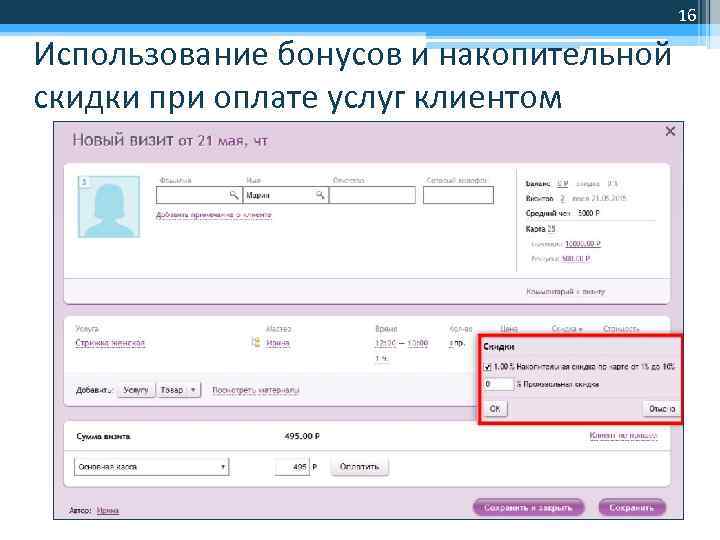Click the search icon in the Имя field
The image size is (720, 540).
coord(320,195)
